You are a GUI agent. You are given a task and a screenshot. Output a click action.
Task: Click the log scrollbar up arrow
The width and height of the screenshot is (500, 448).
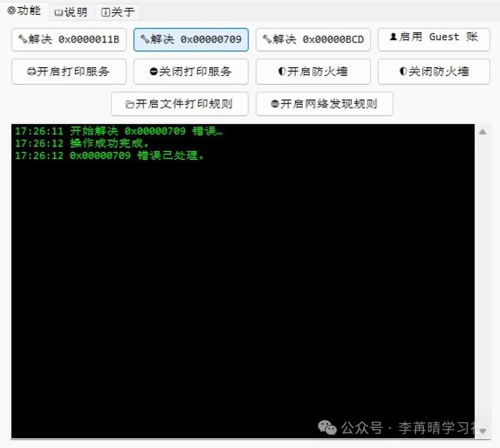[482, 132]
